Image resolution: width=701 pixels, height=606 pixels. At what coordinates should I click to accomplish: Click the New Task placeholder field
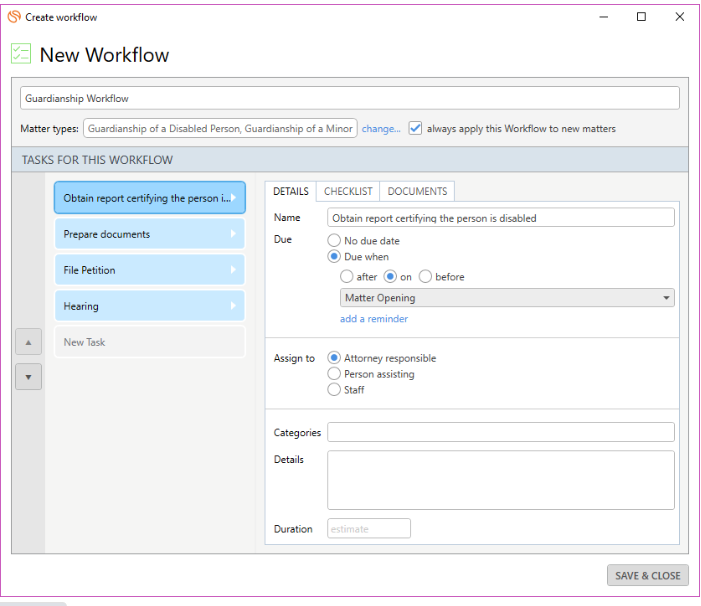150,342
